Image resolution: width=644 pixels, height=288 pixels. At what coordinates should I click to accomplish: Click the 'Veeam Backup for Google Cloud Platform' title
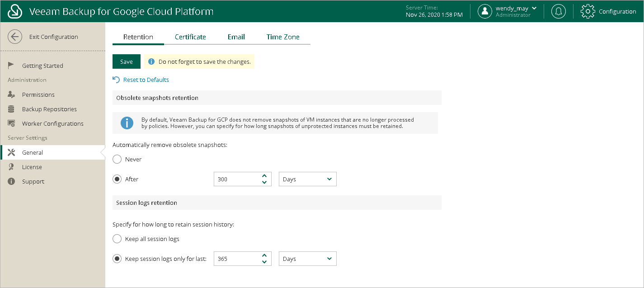tap(121, 12)
